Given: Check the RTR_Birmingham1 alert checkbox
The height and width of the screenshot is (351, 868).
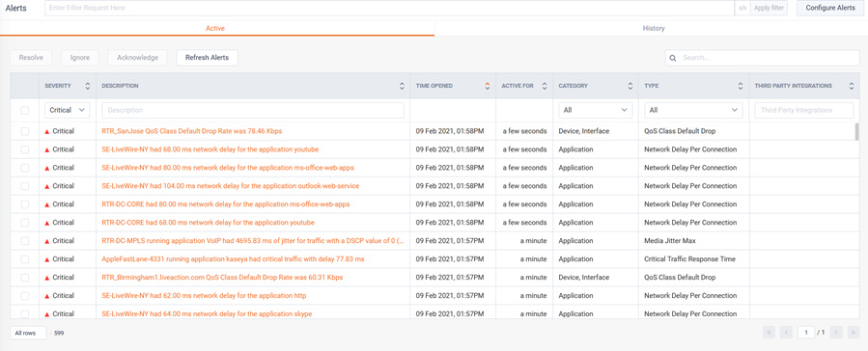Looking at the screenshot, I should pos(24,278).
